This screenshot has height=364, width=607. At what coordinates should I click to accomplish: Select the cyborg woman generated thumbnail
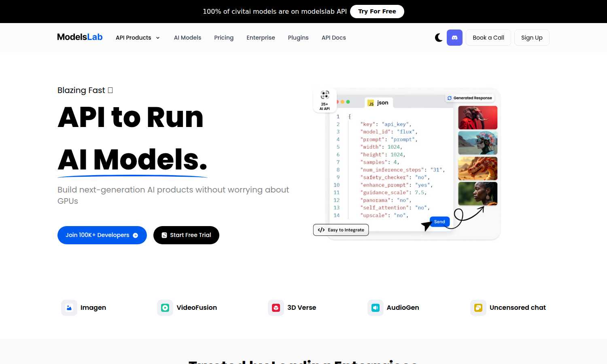(478, 143)
